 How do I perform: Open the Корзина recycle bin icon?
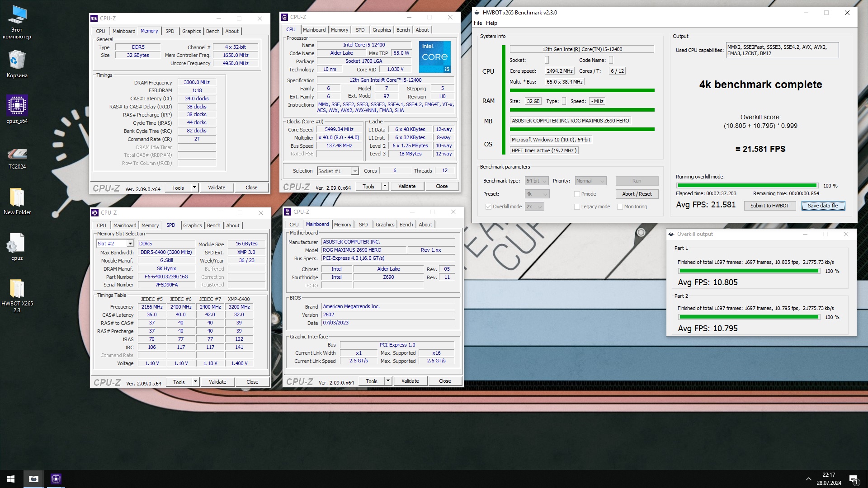(17, 64)
